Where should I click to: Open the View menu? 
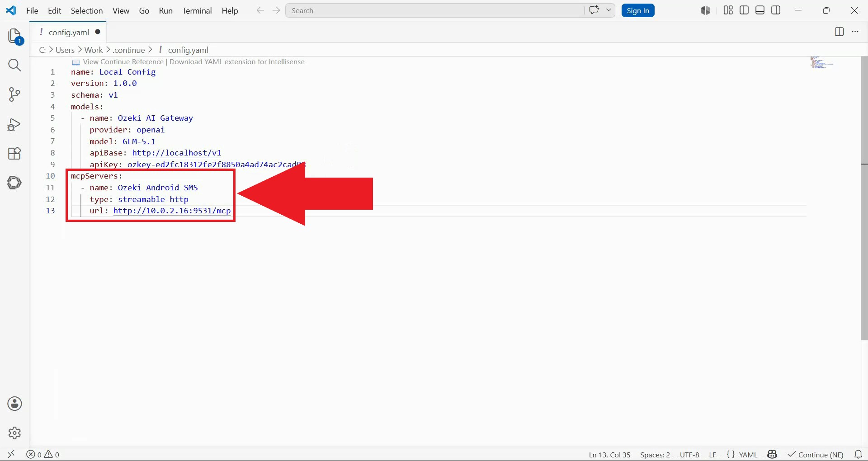pos(121,10)
